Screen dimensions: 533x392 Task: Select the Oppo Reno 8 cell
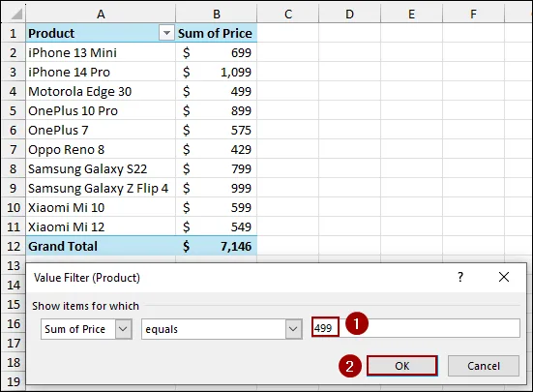101,149
